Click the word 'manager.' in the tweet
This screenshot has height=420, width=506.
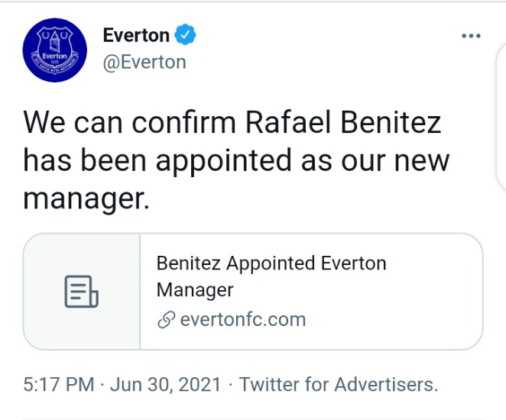point(86,199)
